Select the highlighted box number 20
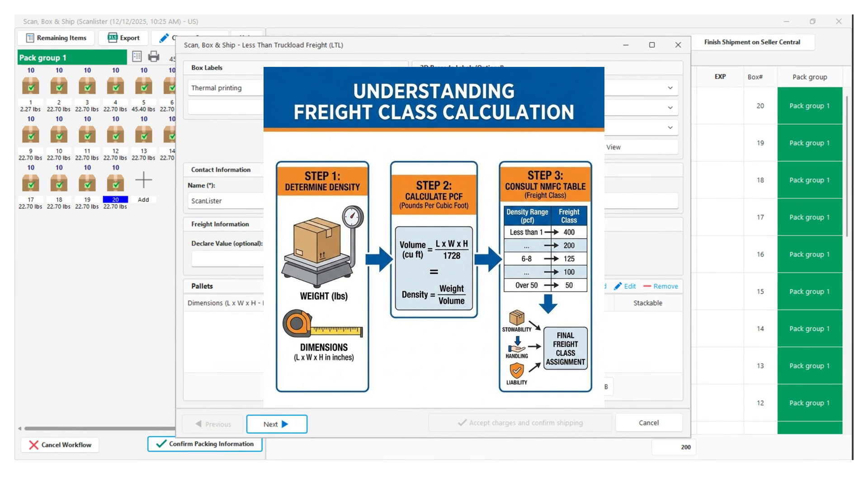 (115, 183)
